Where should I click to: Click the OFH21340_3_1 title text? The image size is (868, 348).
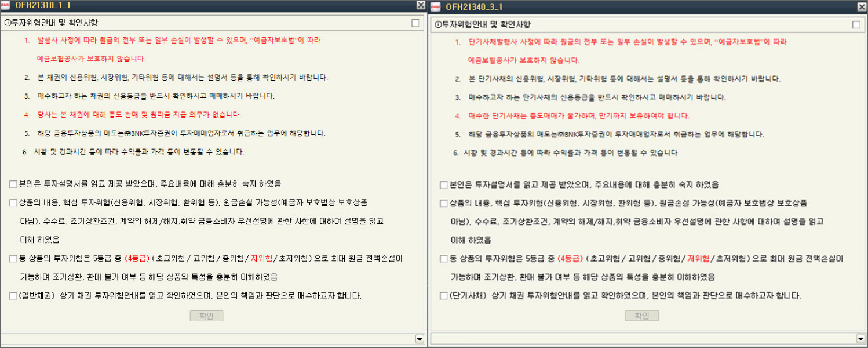click(x=474, y=7)
